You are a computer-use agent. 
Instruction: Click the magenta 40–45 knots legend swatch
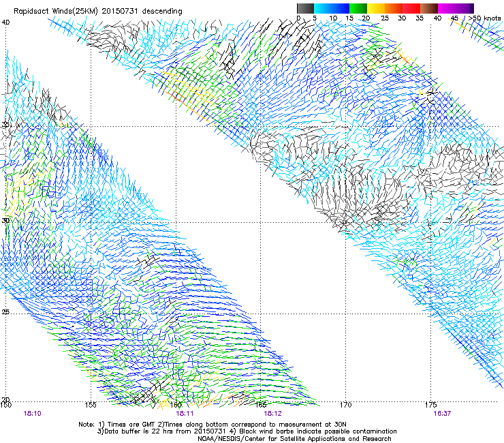click(x=447, y=8)
